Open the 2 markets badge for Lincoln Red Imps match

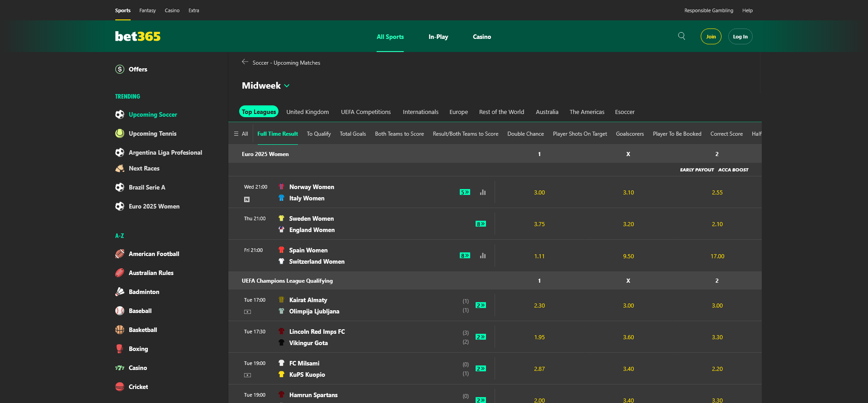[x=481, y=337]
